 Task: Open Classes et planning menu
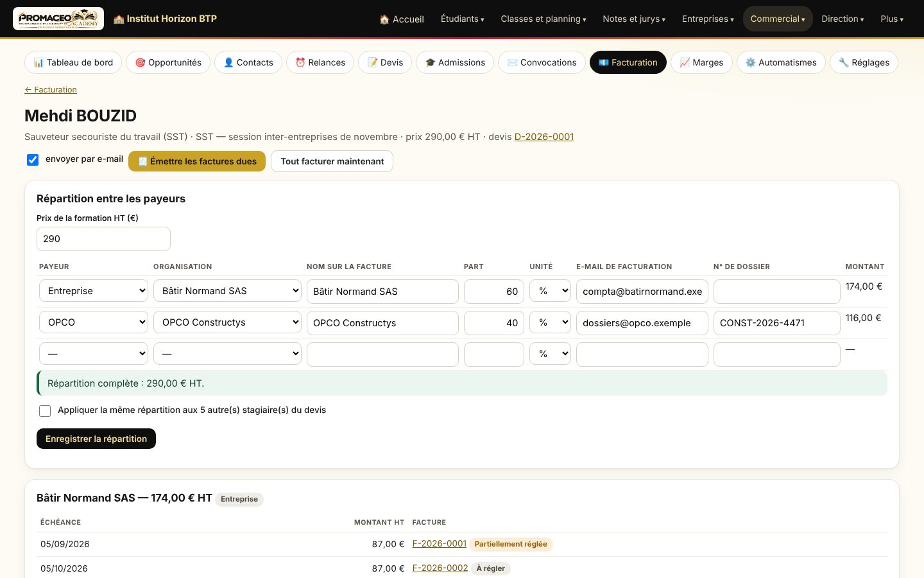pos(543,19)
